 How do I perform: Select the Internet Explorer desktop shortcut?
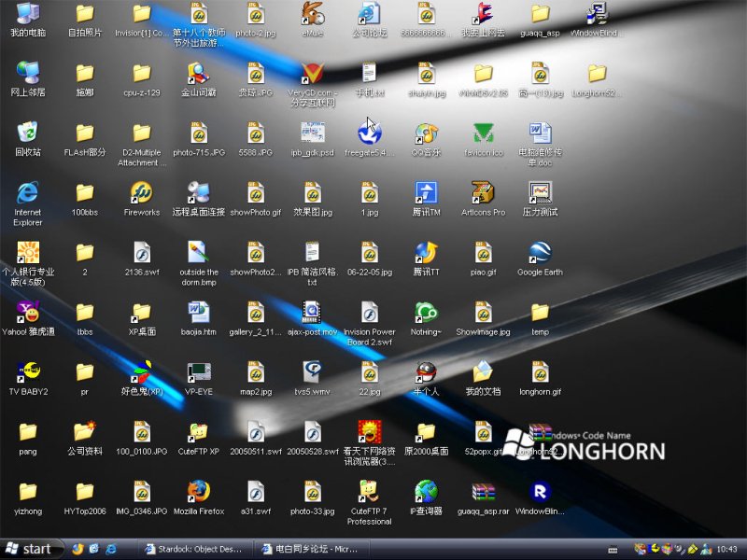point(28,192)
